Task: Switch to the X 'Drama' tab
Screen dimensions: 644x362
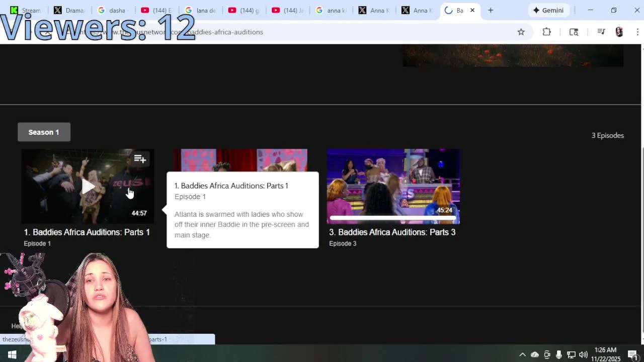Action: click(x=69, y=10)
